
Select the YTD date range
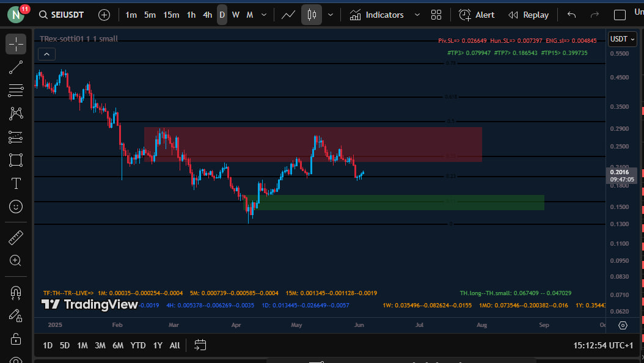(138, 345)
